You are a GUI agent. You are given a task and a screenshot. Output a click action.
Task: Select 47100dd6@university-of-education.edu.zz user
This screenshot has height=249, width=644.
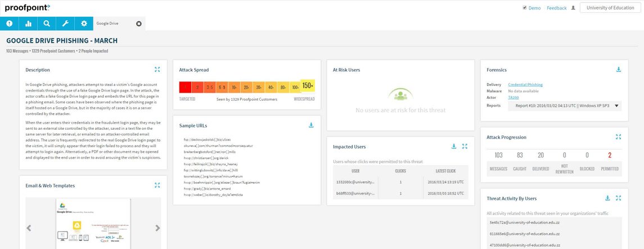(x=524, y=245)
